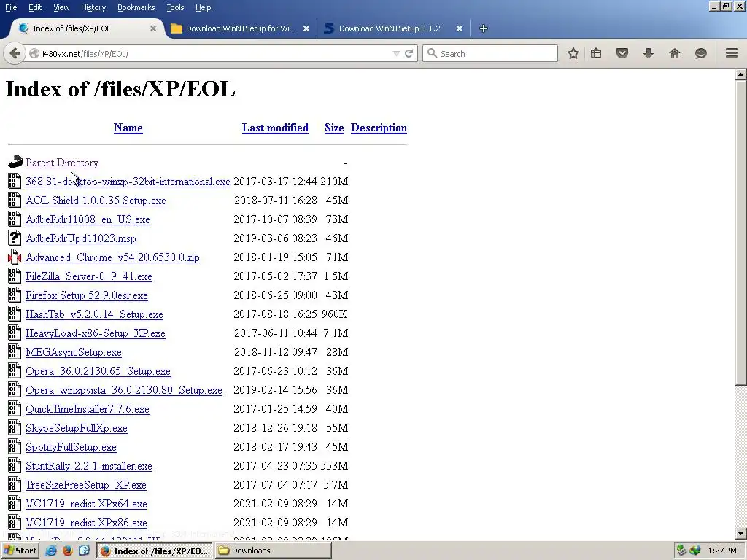Launch Firefox from quick launch bar
Image resolution: width=747 pixels, height=560 pixels.
coord(68,551)
